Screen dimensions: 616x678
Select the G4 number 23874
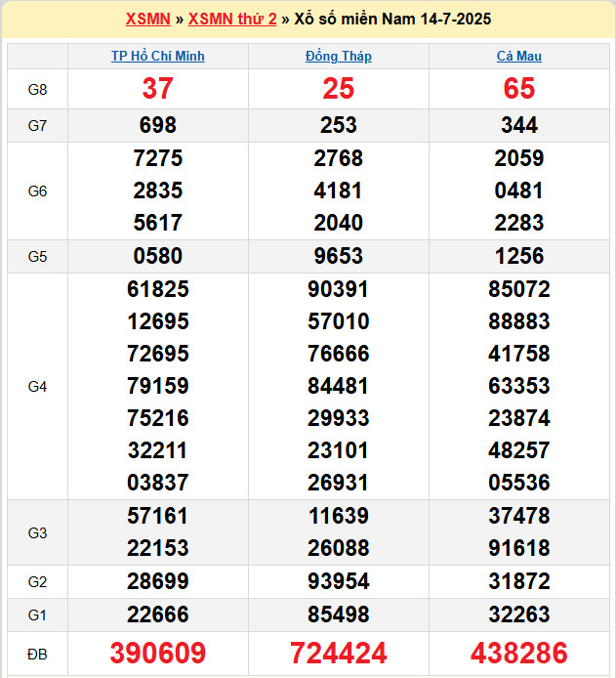tap(518, 418)
